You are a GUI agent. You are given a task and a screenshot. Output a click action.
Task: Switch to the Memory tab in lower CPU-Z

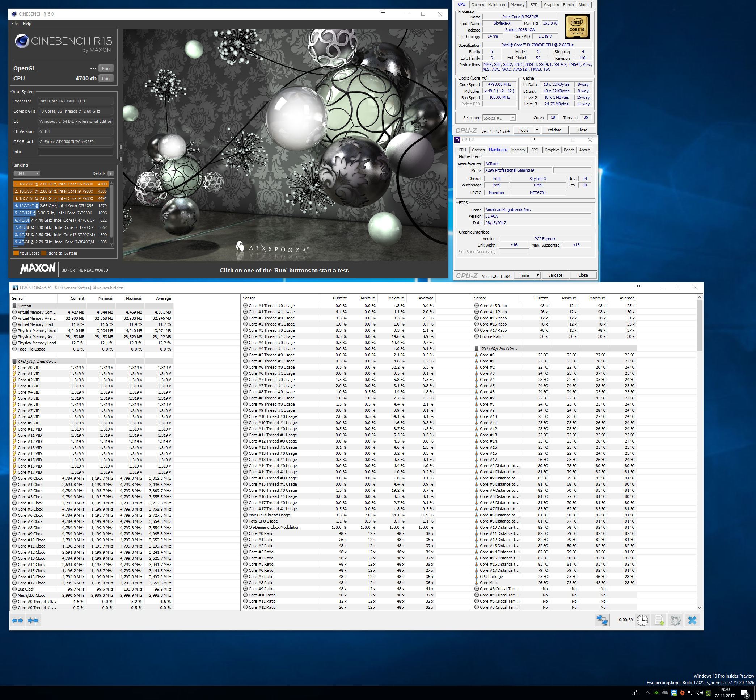click(518, 150)
